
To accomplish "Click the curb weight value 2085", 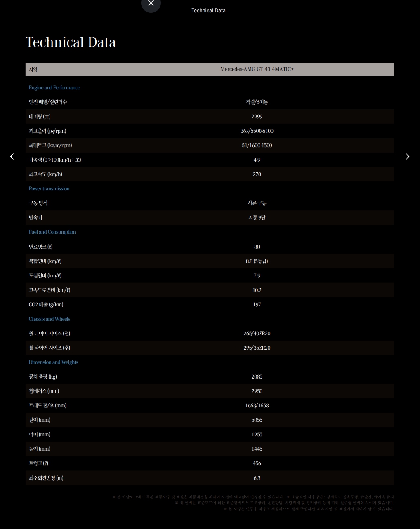I will pos(257,377).
